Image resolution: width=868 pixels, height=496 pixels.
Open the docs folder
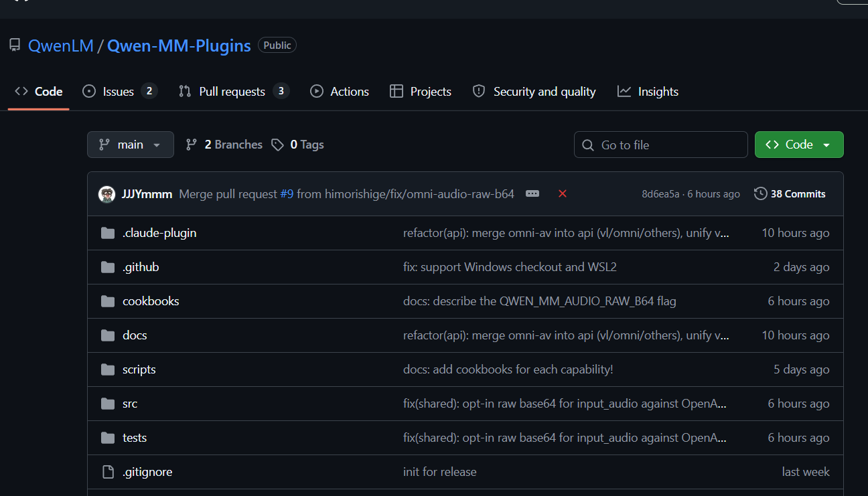[x=135, y=335]
